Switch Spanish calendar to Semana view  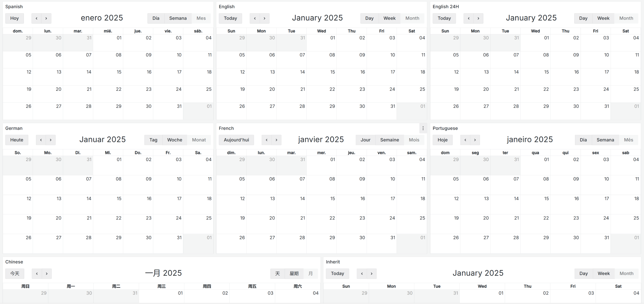click(178, 18)
